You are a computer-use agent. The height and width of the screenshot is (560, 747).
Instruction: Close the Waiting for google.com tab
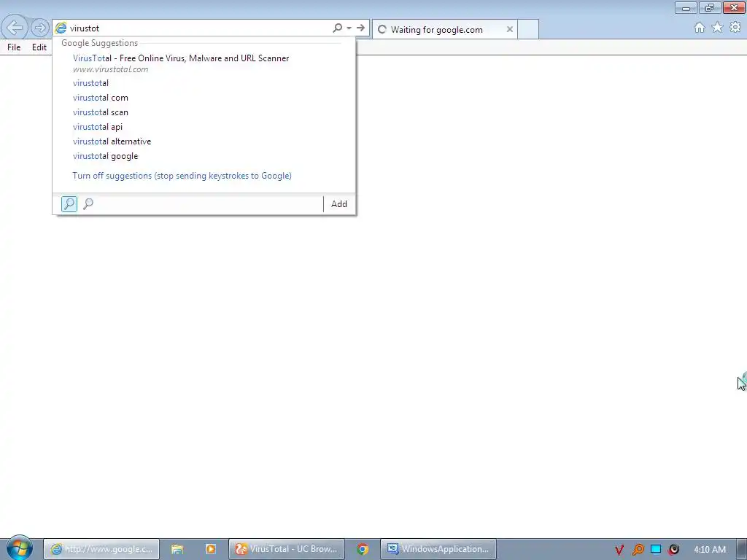(510, 29)
